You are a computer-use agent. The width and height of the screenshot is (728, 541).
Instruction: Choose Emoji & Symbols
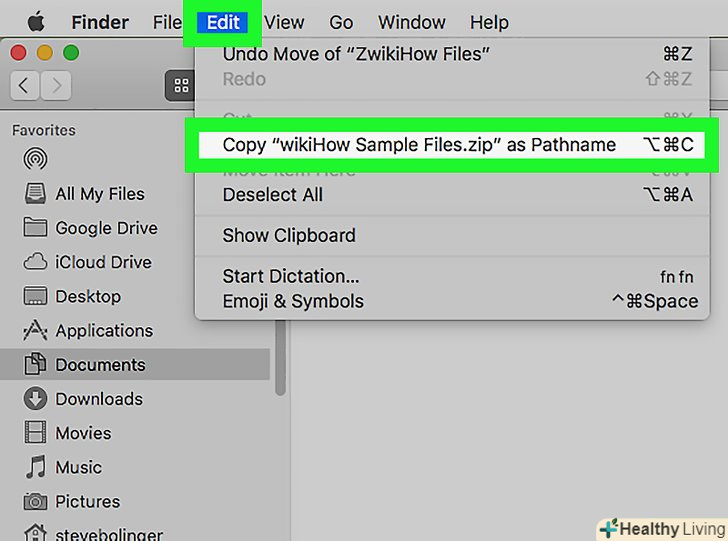coord(452,301)
